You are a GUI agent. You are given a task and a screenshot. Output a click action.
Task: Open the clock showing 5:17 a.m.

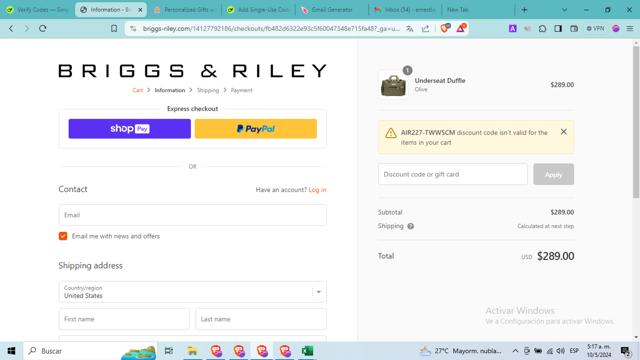click(599, 351)
